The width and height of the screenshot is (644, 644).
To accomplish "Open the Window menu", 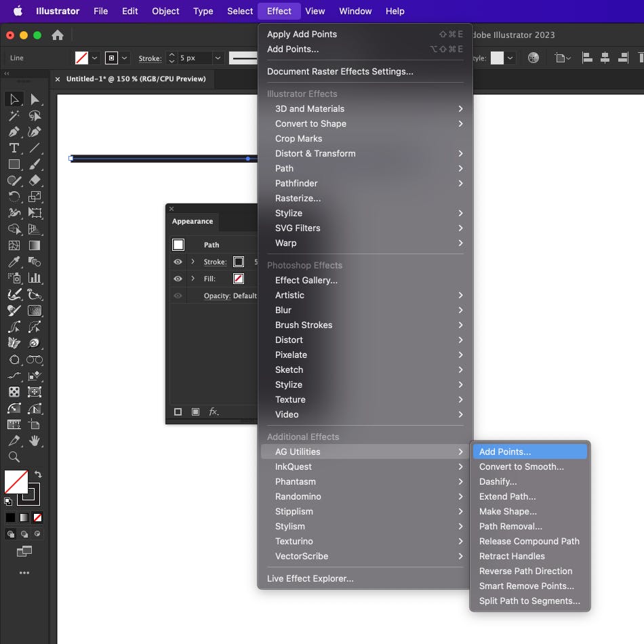I will 355,11.
